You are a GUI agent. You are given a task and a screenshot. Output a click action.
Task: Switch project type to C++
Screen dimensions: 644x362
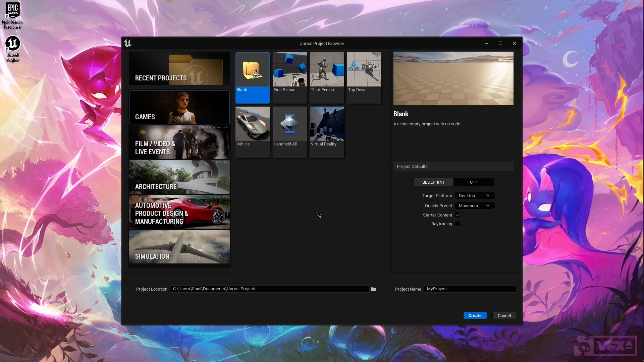(473, 182)
